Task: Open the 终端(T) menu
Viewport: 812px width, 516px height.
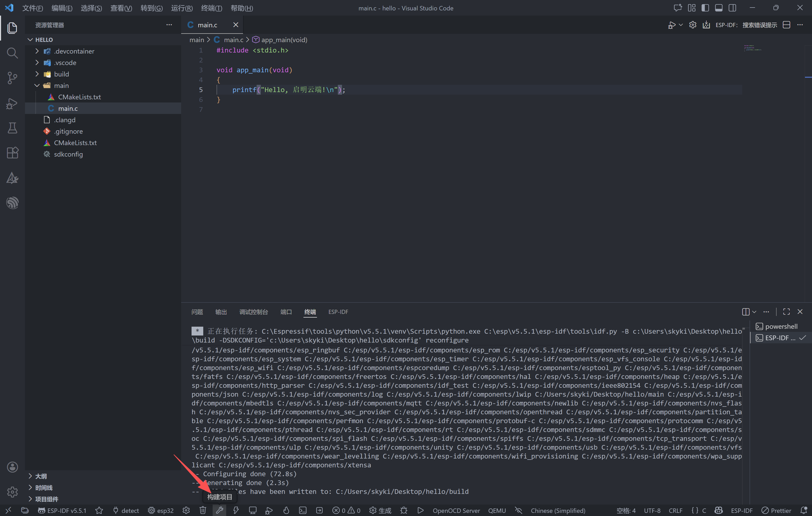Action: point(211,8)
